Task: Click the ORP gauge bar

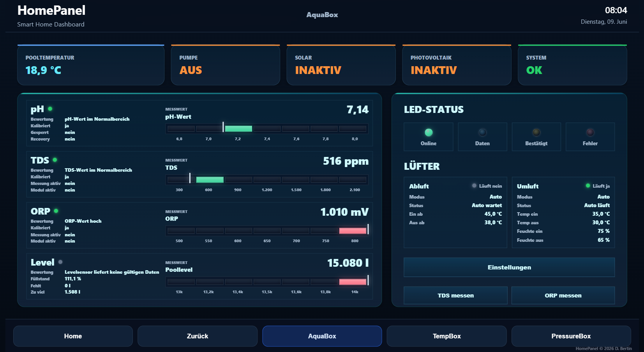Action: click(267, 231)
